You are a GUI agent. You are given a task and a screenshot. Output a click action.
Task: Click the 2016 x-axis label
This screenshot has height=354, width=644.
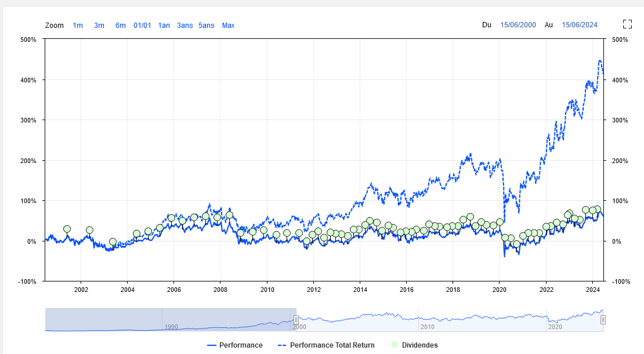coord(407,290)
